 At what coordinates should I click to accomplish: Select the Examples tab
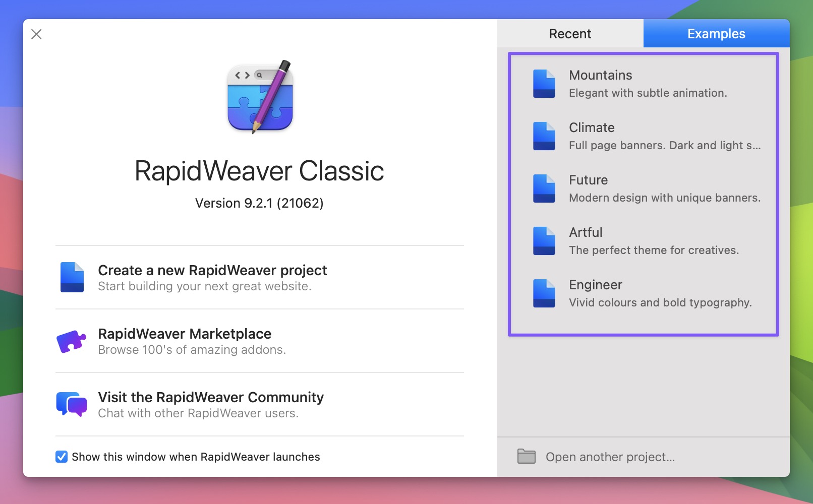coord(716,34)
